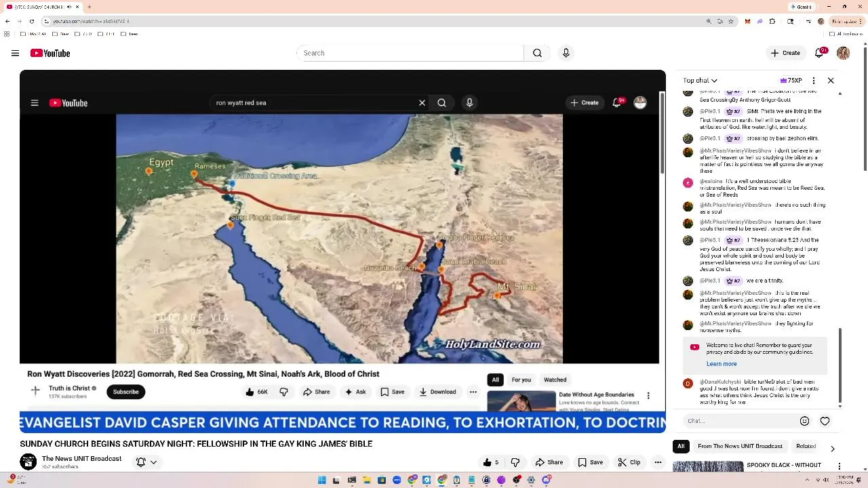Open the account avatar menu
The width and height of the screenshot is (868, 488).
(x=843, y=53)
